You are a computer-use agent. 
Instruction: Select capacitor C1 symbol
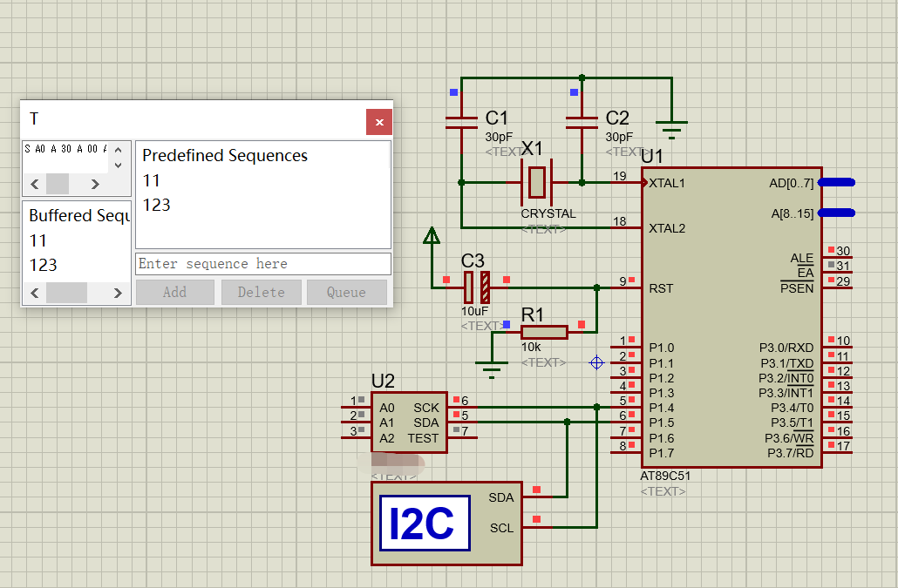(461, 124)
